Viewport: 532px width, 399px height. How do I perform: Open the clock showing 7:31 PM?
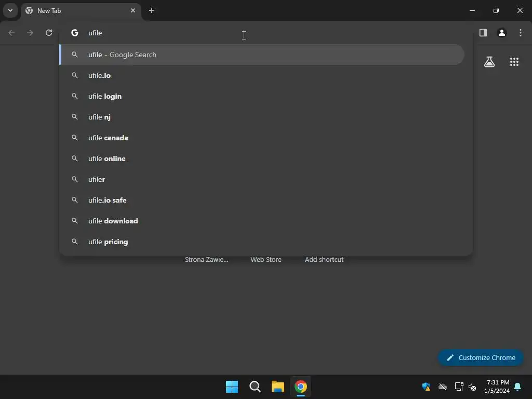coord(497,387)
